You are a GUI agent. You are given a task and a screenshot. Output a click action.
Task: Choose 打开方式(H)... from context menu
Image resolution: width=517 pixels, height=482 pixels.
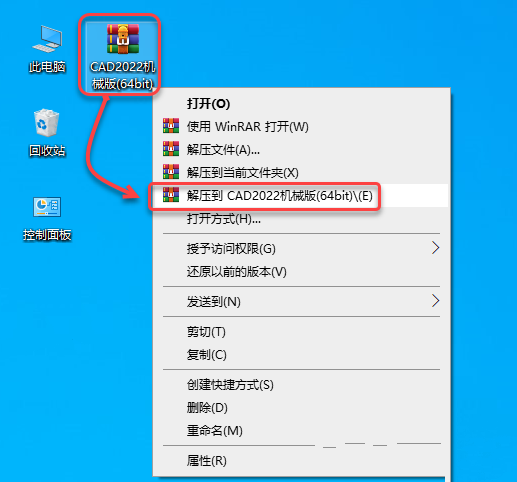tap(224, 219)
